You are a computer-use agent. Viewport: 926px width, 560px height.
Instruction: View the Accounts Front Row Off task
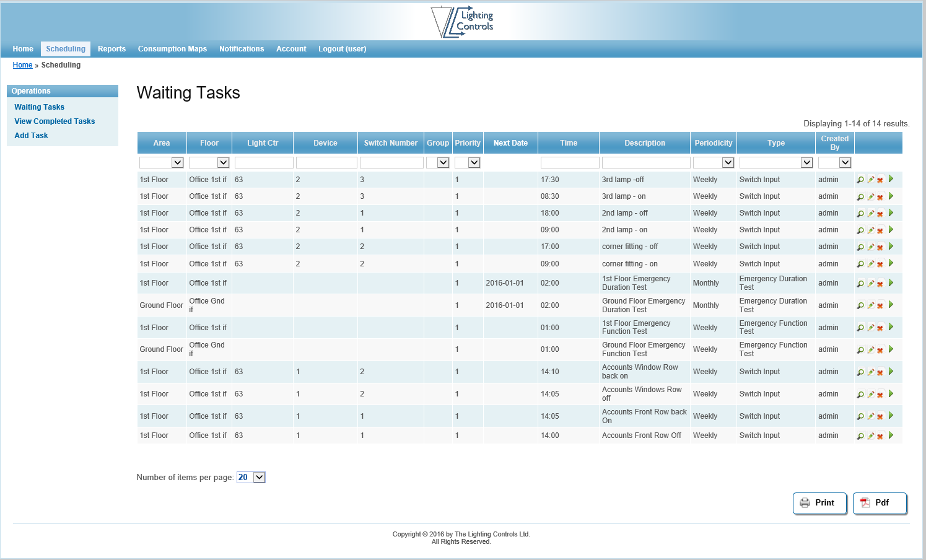click(860, 435)
